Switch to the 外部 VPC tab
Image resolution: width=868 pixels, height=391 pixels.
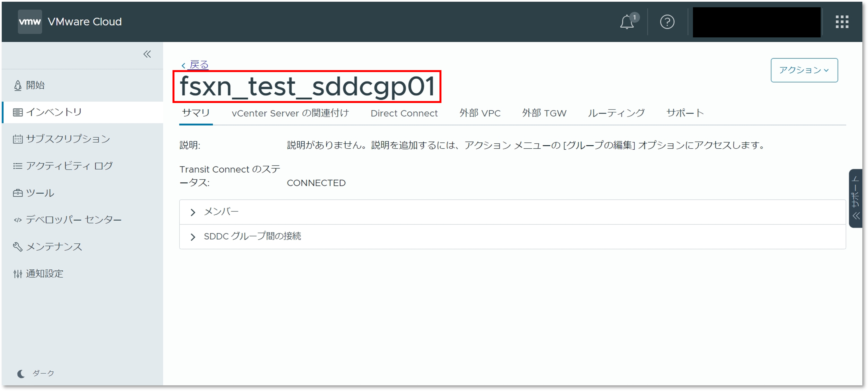click(480, 113)
